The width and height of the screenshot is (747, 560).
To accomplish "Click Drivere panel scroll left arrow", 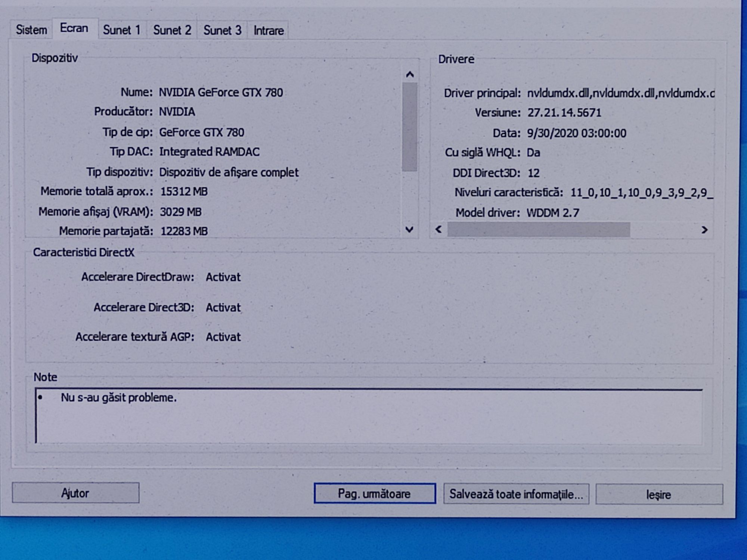I will coord(439,229).
